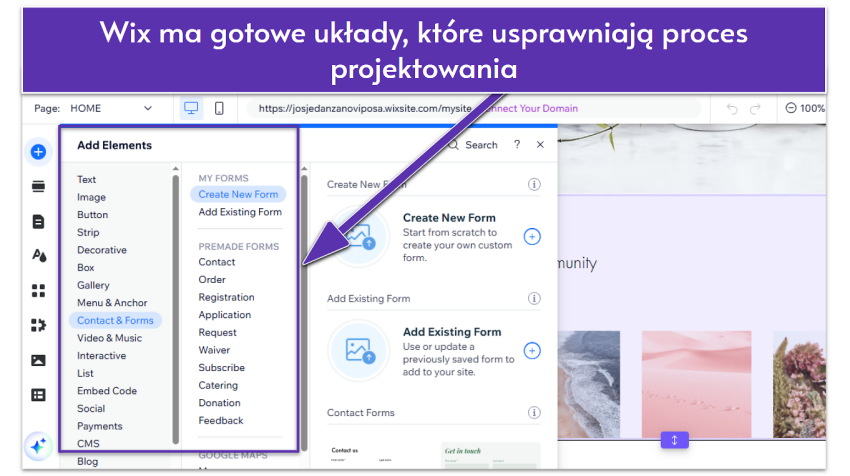Viewport: 850px width, 476px height.
Task: Open the Add Apps grid icon
Action: pyautogui.click(x=38, y=291)
